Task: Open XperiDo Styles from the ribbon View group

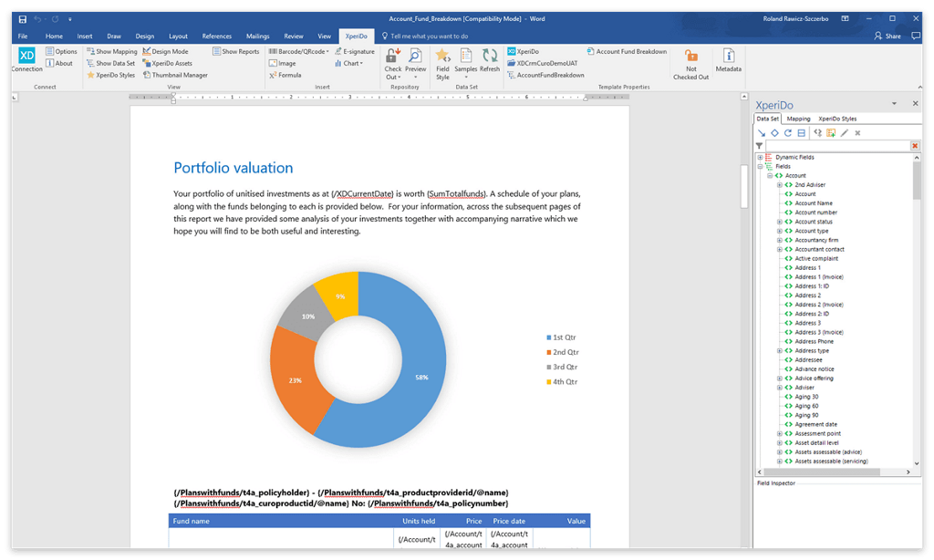Action: point(110,75)
